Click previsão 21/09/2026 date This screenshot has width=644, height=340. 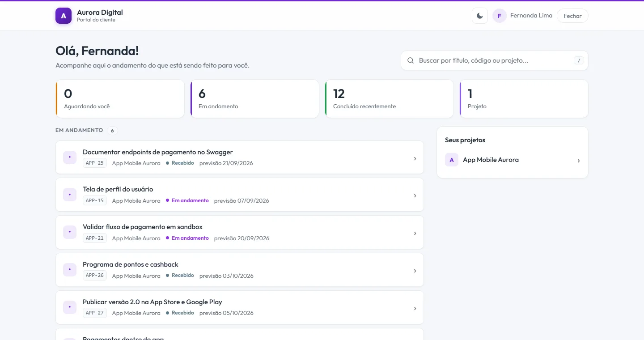click(x=226, y=163)
